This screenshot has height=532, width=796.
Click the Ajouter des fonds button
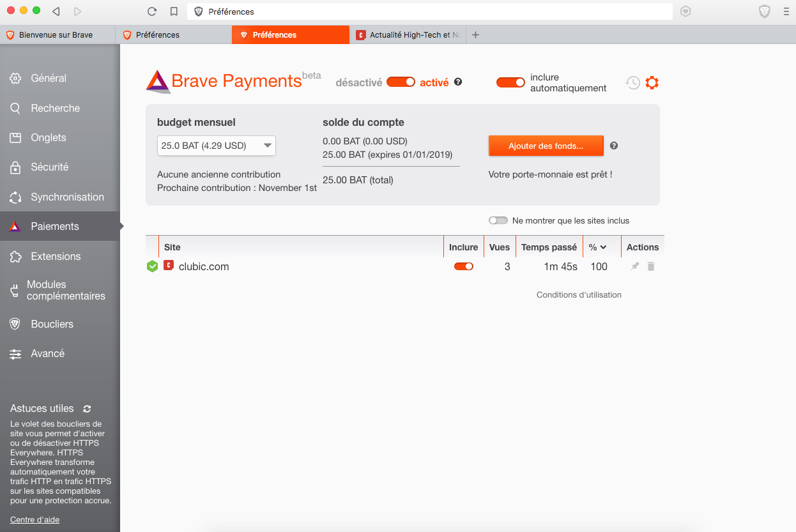(546, 146)
